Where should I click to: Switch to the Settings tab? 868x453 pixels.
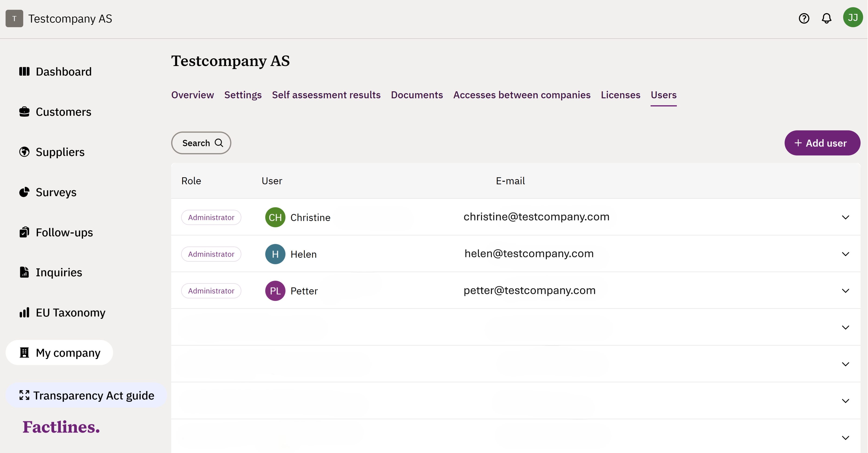coord(243,95)
